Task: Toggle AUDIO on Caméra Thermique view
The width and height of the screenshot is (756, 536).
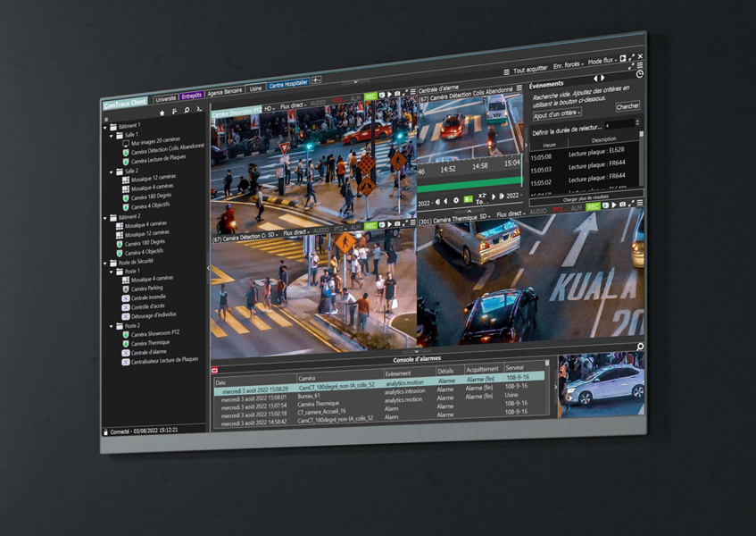Action: 538,212
